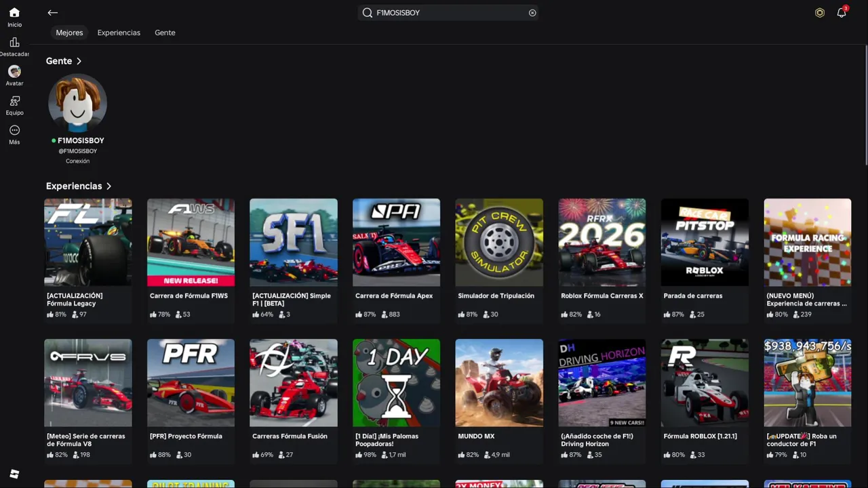Open RFRX 2026 game thumbnail
Image resolution: width=868 pixels, height=488 pixels.
pos(602,242)
